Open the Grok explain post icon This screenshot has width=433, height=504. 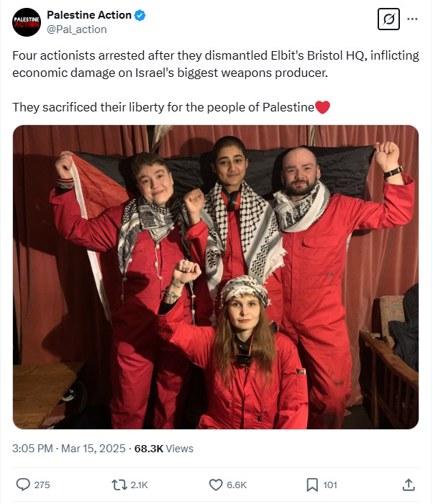tap(388, 19)
